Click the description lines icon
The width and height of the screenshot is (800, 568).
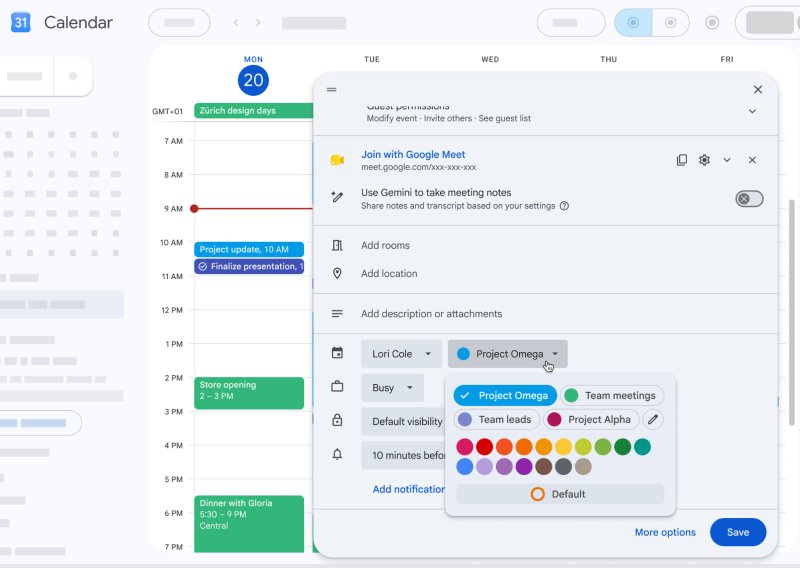337,313
